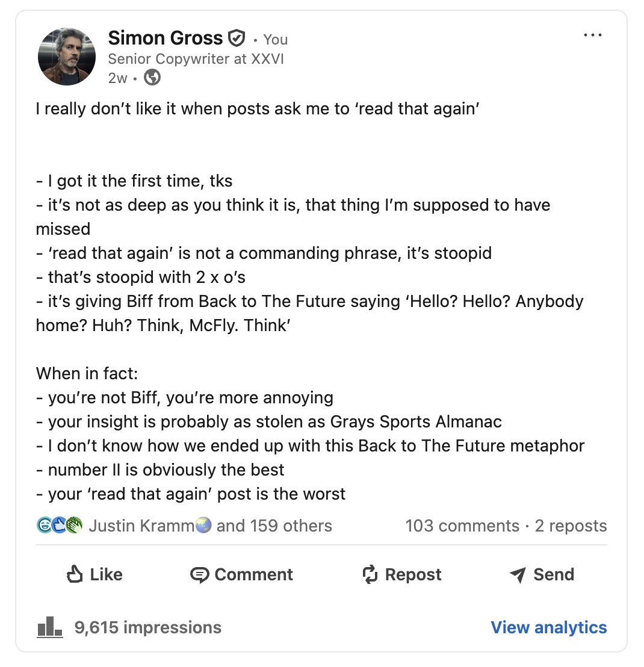Click the globe public visibility icon

click(x=153, y=77)
